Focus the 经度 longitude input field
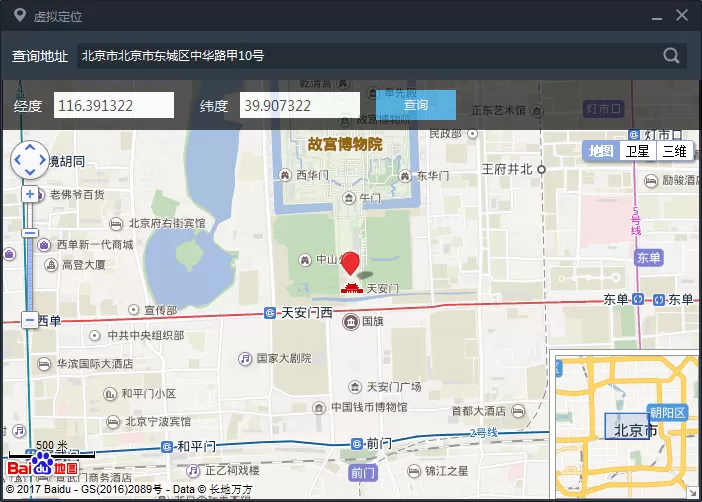 [x=114, y=105]
